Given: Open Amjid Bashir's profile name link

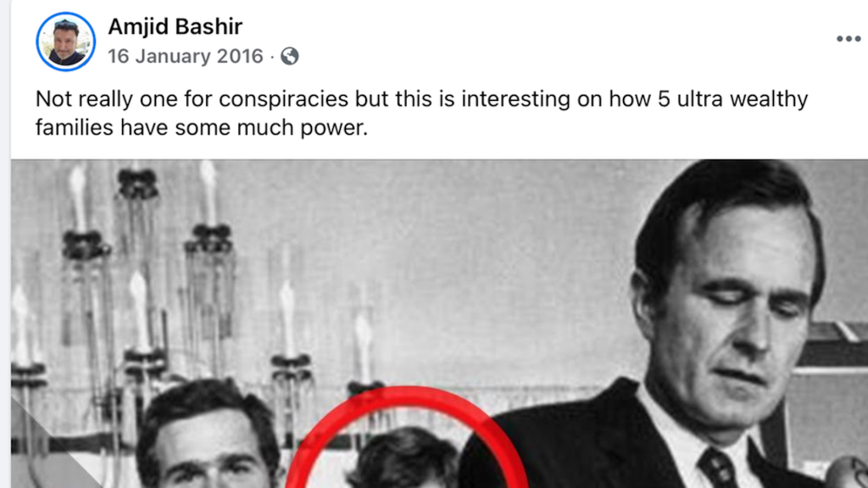Looking at the screenshot, I should [175, 27].
